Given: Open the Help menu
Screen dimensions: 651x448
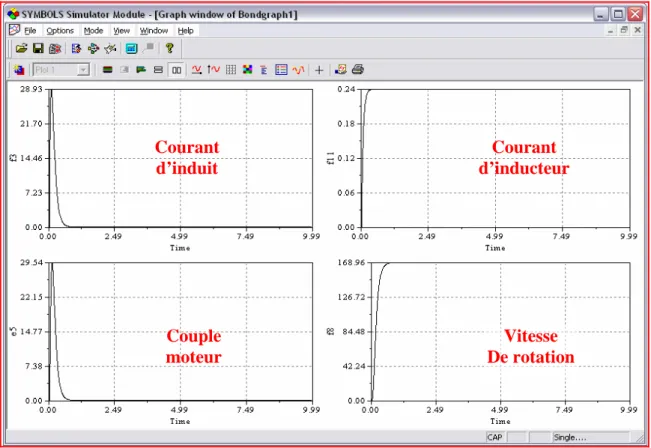Looking at the screenshot, I should coord(186,31).
